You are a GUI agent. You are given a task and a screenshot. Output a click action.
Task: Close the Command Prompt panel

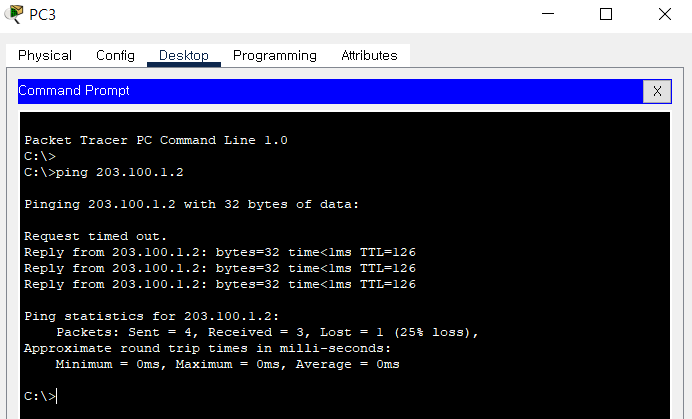click(657, 91)
